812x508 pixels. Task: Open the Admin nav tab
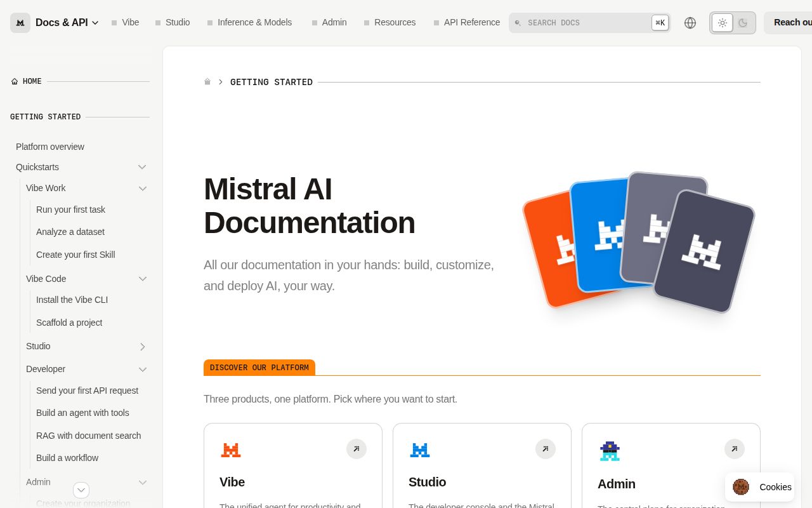(x=329, y=22)
